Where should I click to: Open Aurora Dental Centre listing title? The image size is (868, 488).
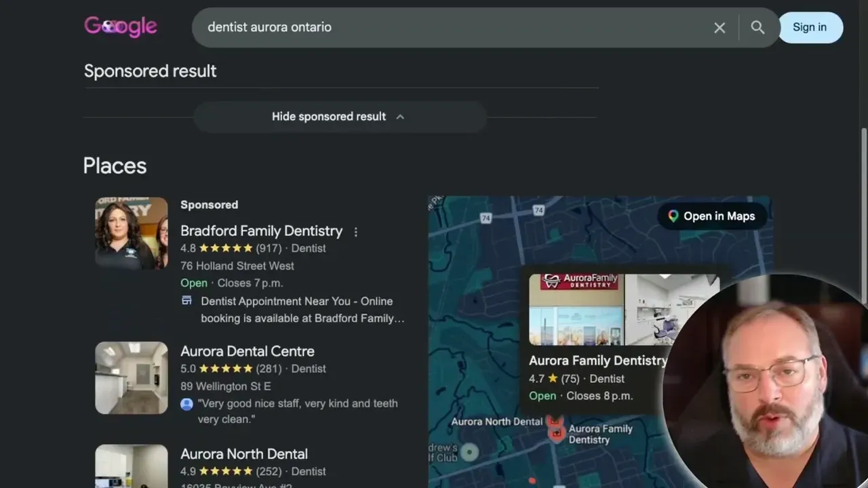click(248, 351)
